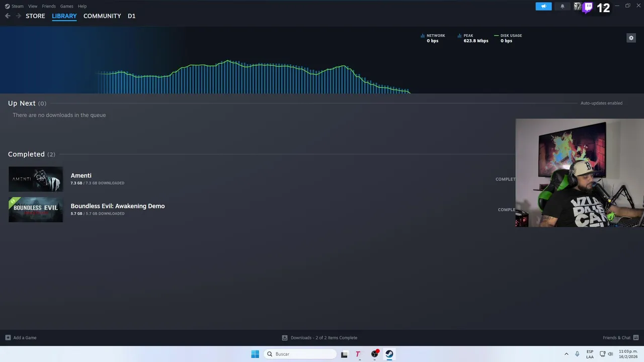Click the red T taskbar icon
The image size is (644, 362).
[x=358, y=354]
